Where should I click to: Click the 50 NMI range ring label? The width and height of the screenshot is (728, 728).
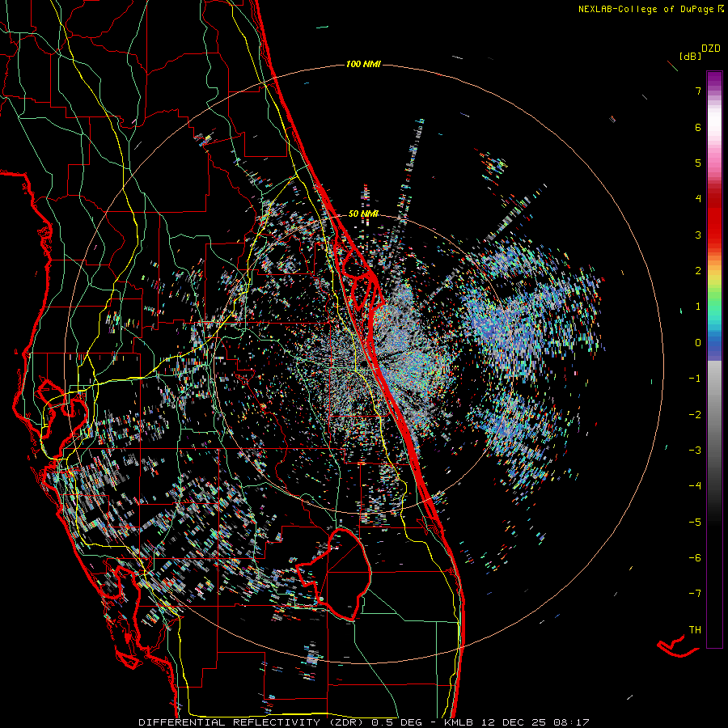[363, 214]
